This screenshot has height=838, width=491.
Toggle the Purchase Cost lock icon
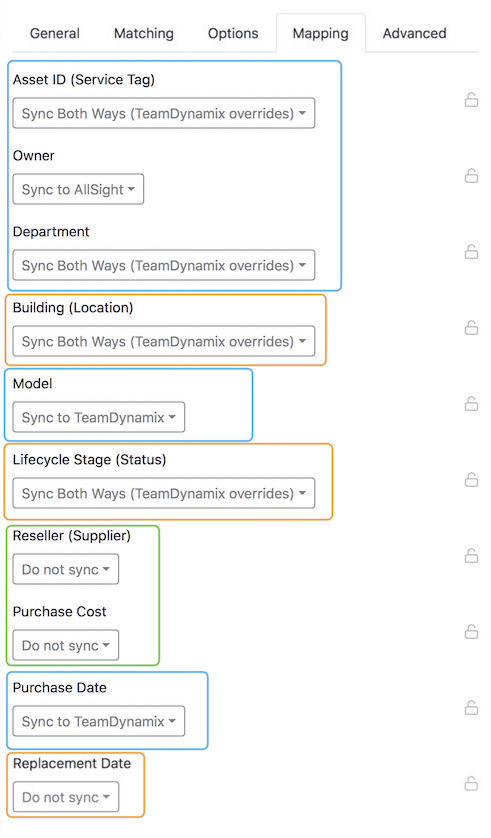tap(471, 632)
